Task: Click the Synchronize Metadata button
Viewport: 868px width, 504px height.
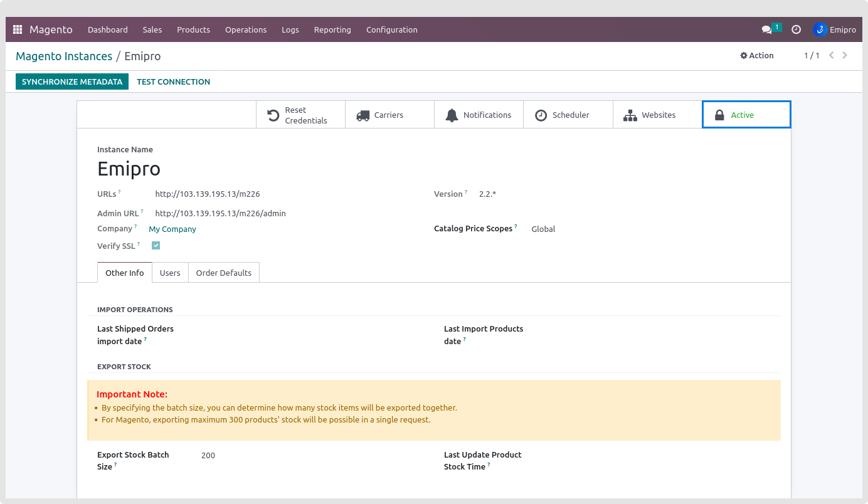Action: point(72,81)
